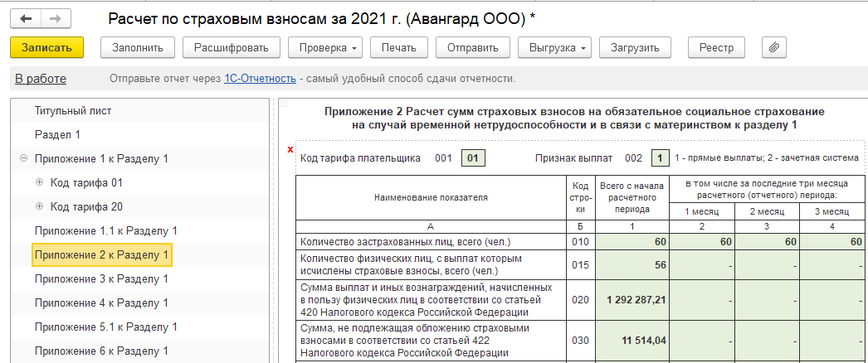Open the 1С-Отчетность link
The height and width of the screenshot is (363, 868).
pos(260,79)
